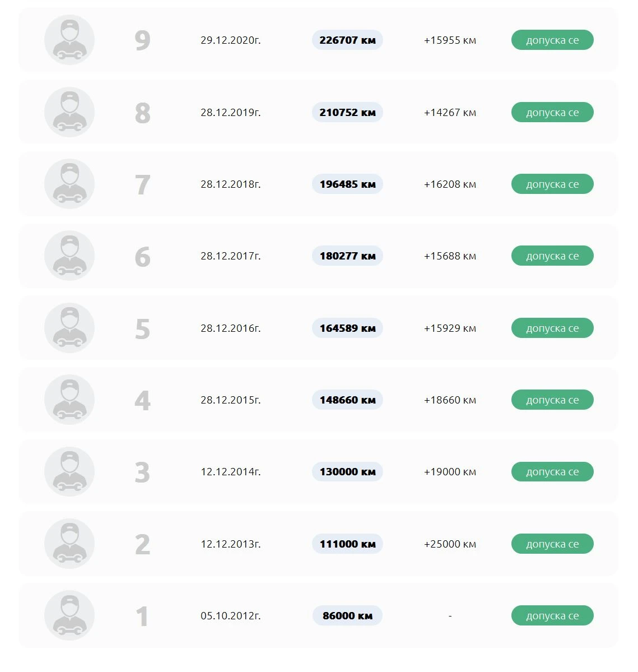Click the 'допуска се' badge for 28.12.2019

click(552, 112)
